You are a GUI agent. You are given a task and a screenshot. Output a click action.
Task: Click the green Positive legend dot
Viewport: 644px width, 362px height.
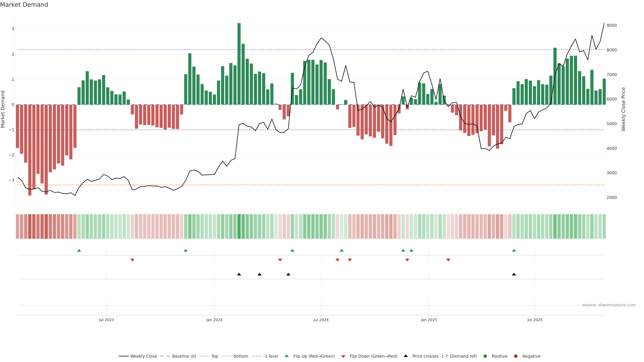pyautogui.click(x=485, y=356)
